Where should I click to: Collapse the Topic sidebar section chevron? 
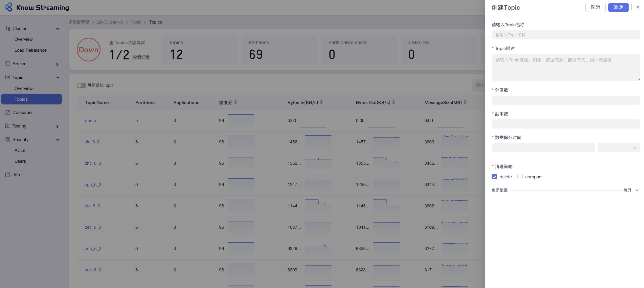58,78
